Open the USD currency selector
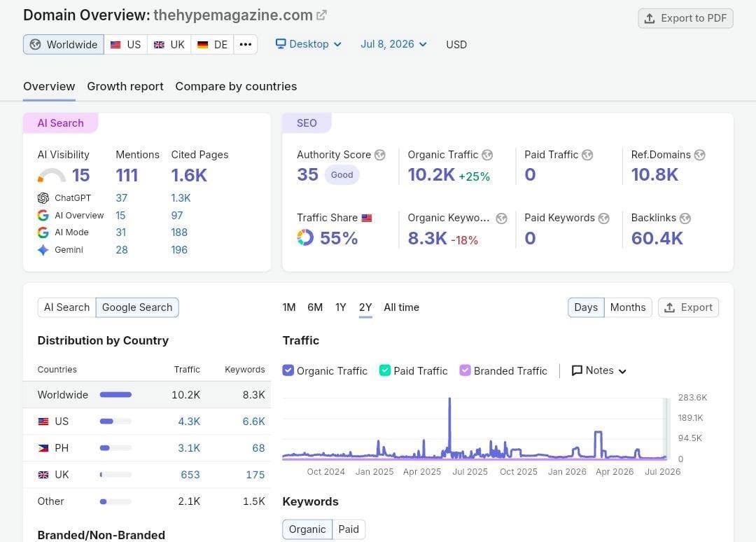 click(x=456, y=44)
